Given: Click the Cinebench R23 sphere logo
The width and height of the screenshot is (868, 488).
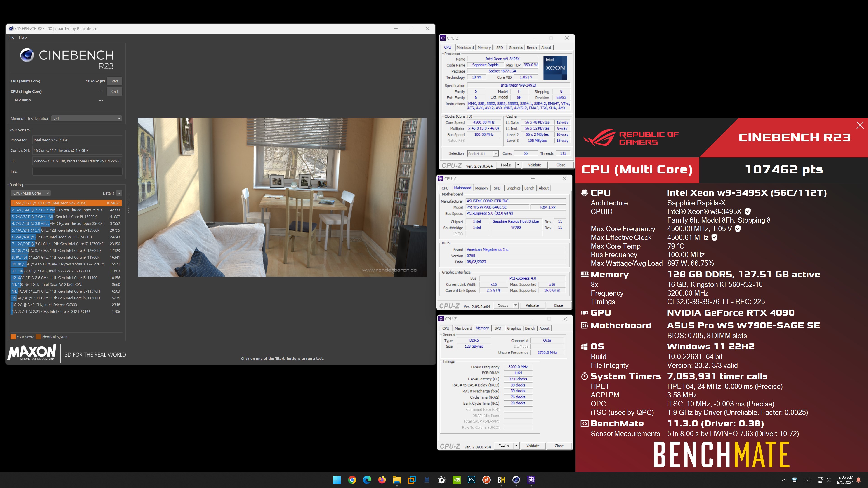Looking at the screenshot, I should (x=27, y=55).
